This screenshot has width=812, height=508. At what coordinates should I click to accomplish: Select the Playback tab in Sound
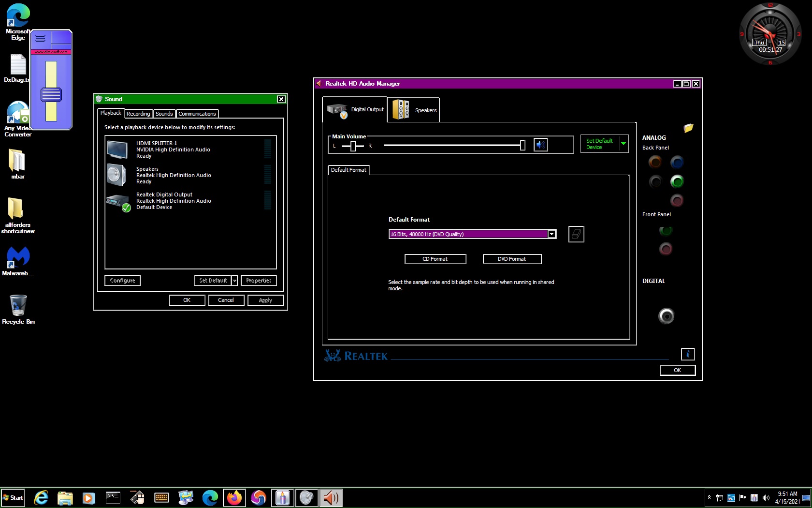click(x=111, y=113)
